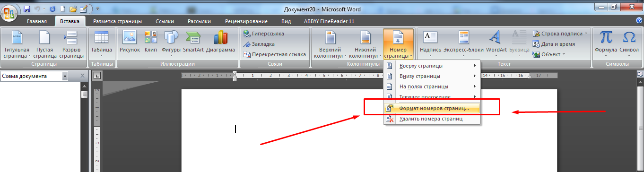This screenshot has height=172, width=644.
Task: Choose Вверху страницы from the menu
Action: click(432, 66)
